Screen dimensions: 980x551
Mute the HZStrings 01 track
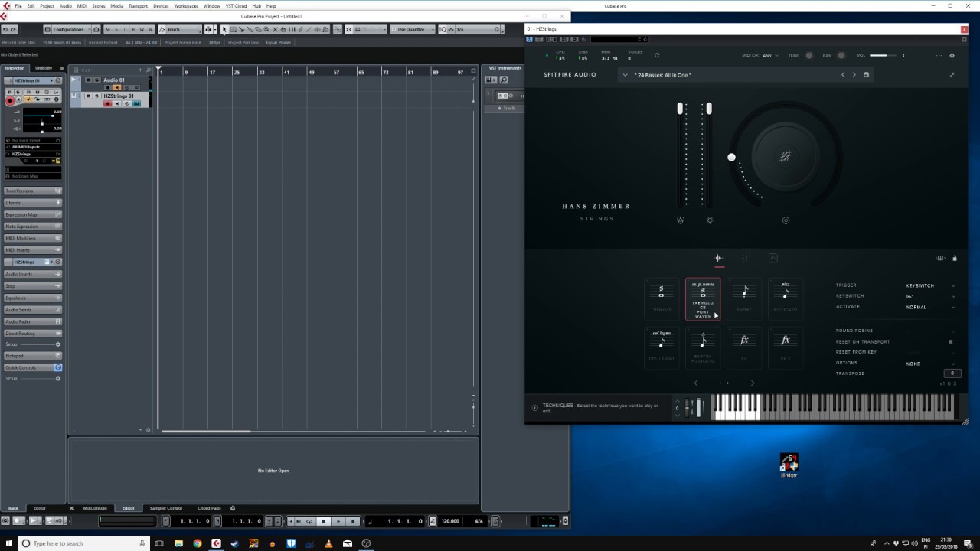89,96
